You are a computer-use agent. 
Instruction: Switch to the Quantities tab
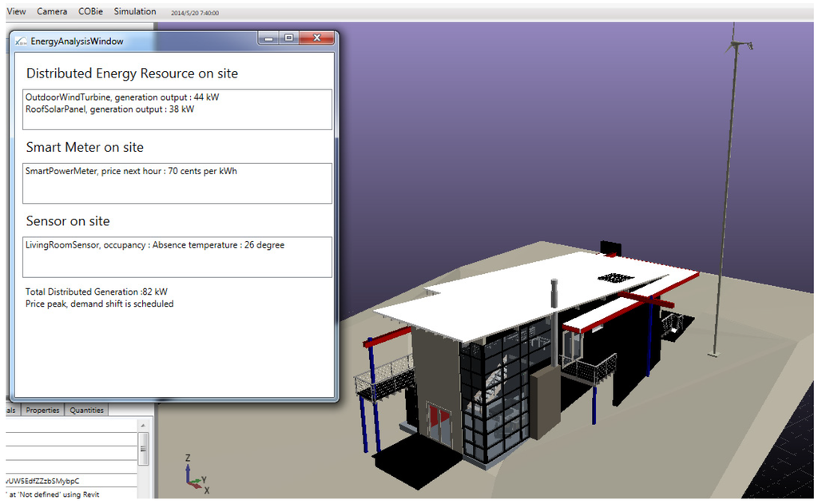(86, 411)
